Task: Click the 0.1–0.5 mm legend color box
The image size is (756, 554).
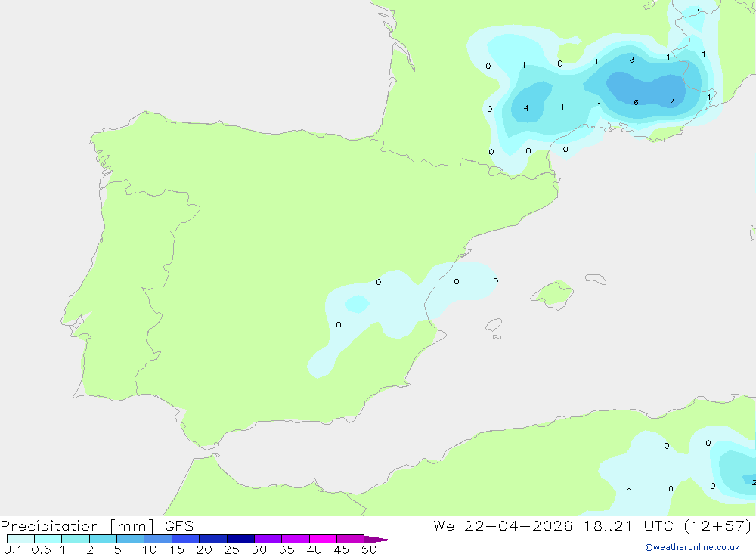Action: [20, 539]
